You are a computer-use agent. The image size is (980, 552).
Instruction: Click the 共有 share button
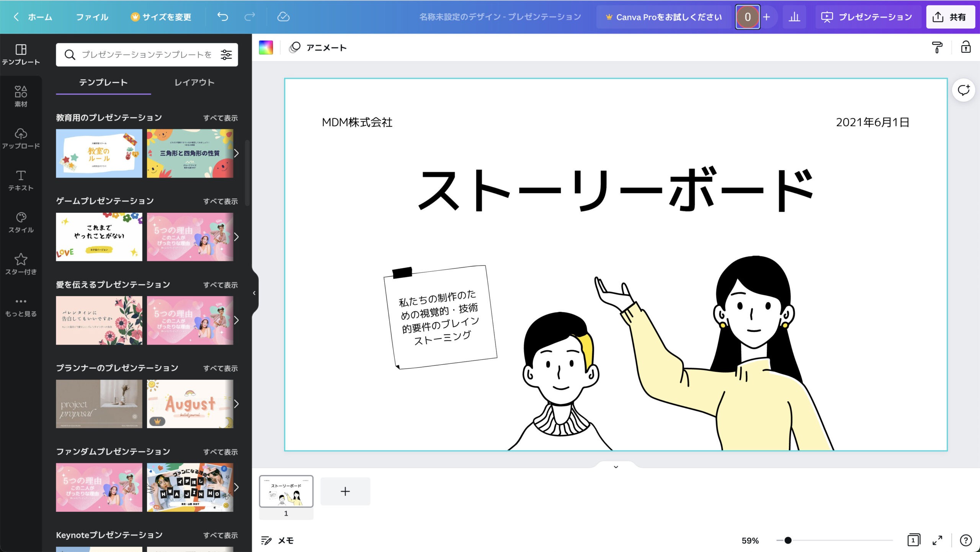click(x=950, y=17)
